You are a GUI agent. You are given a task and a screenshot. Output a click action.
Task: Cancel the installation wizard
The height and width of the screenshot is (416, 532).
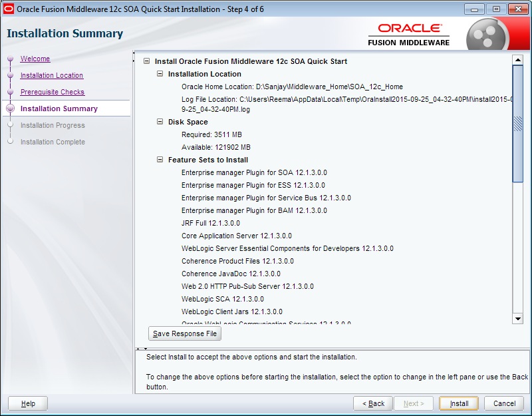point(503,403)
